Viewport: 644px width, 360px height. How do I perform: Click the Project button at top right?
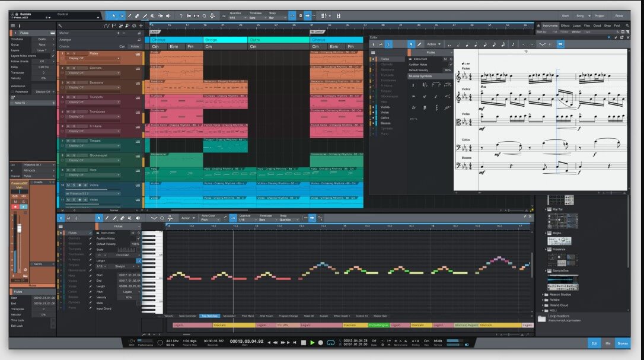coord(600,15)
